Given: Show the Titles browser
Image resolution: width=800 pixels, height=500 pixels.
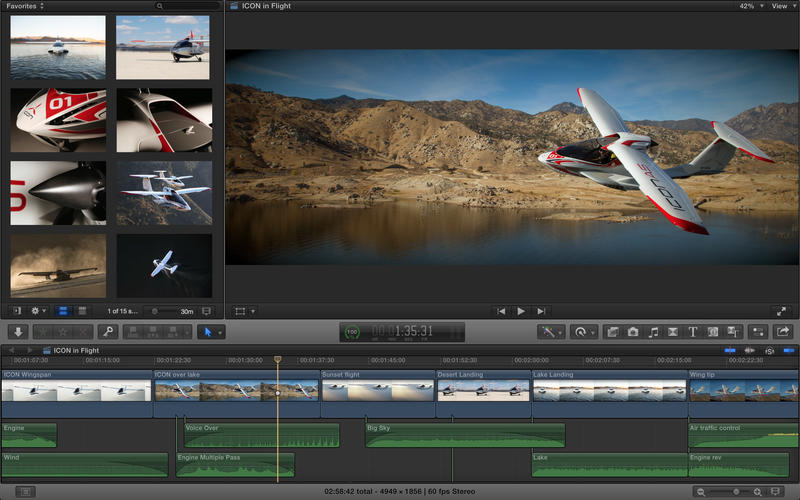Looking at the screenshot, I should point(693,331).
